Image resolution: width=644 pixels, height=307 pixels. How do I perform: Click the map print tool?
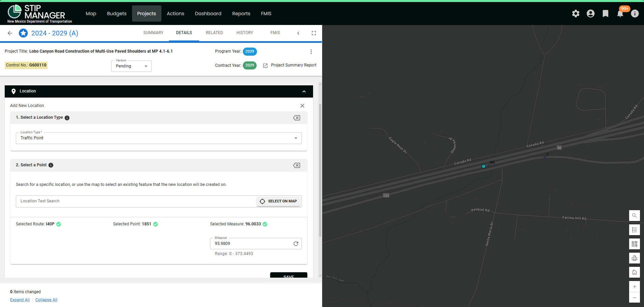pos(635,258)
